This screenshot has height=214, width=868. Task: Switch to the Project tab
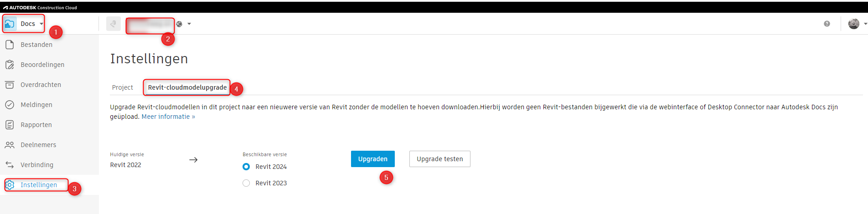[x=123, y=87]
